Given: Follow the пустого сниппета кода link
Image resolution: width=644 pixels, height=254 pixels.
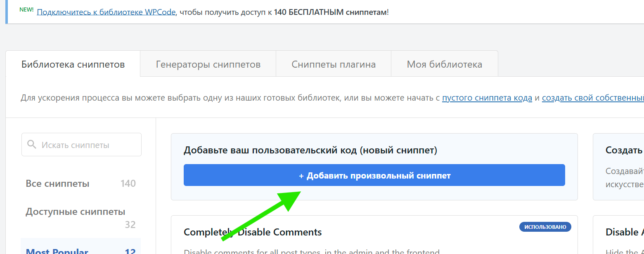Looking at the screenshot, I should [487, 98].
